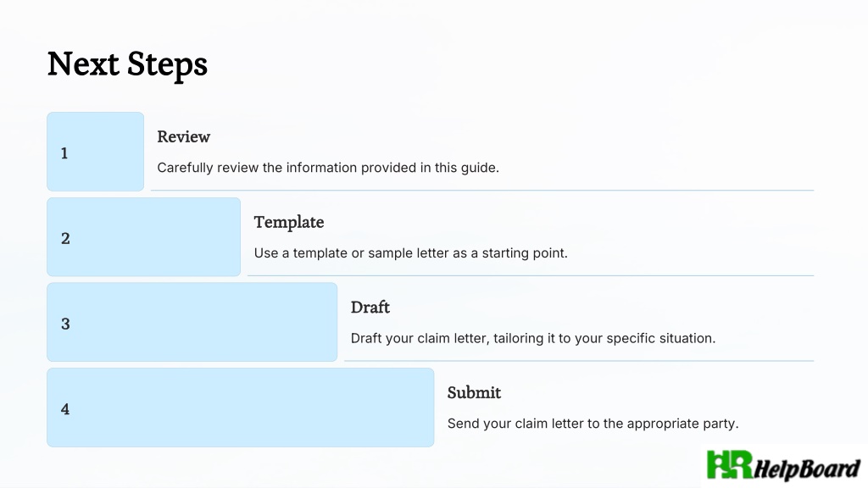The image size is (868, 488).
Task: Select the step 1 blue box
Action: [95, 152]
